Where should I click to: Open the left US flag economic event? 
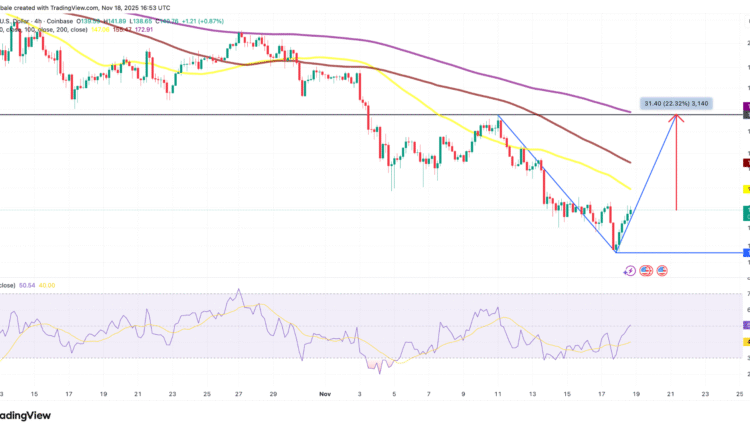[646, 270]
